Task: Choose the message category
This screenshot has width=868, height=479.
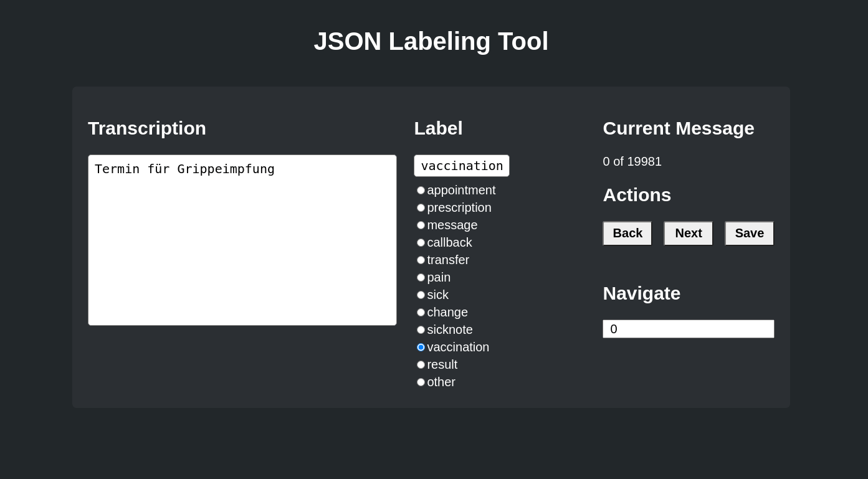Action: point(421,225)
